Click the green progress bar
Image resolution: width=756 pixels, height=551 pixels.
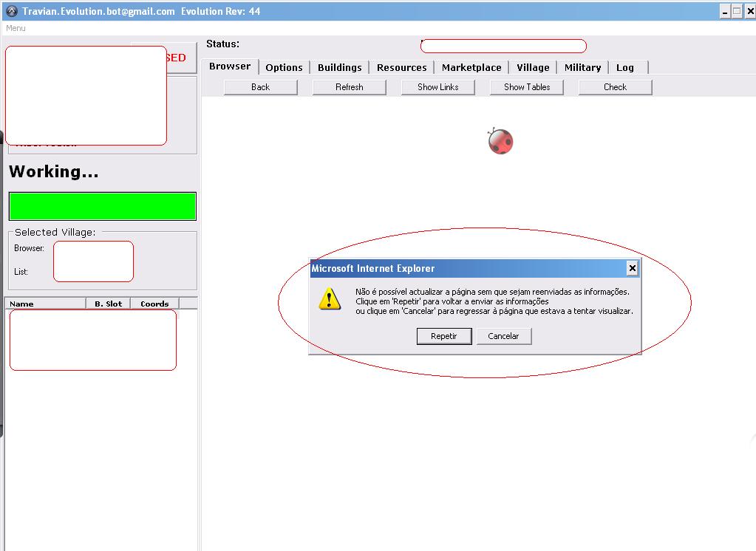tap(103, 206)
